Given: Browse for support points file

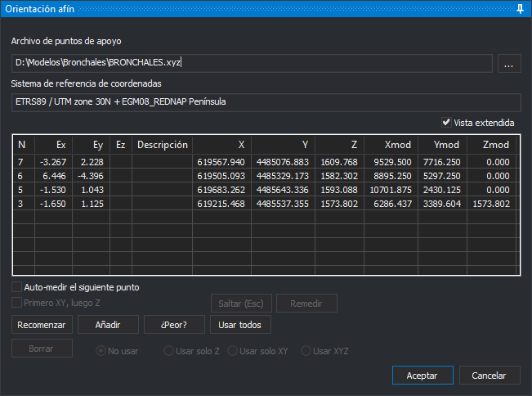Looking at the screenshot, I should click(509, 63).
